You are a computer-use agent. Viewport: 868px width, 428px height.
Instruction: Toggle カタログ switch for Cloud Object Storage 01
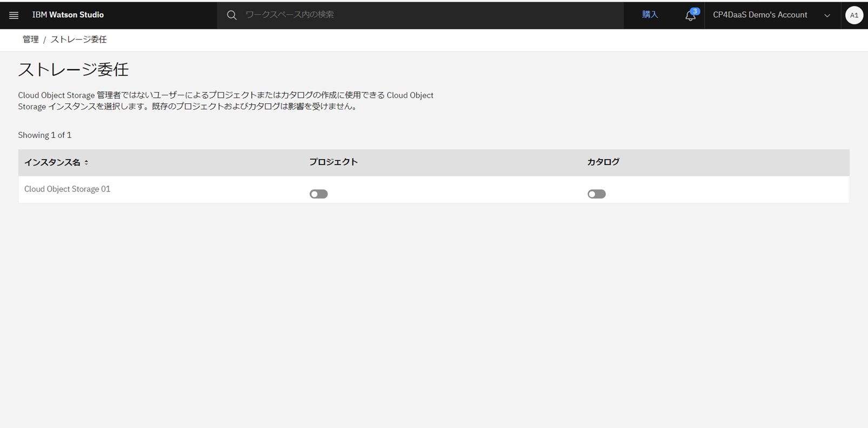pyautogui.click(x=597, y=194)
